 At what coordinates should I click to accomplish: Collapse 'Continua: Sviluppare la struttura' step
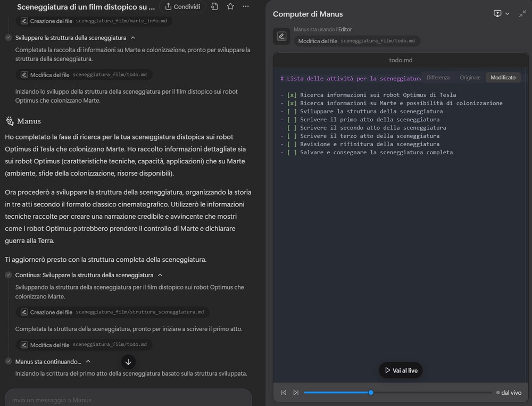(160, 275)
